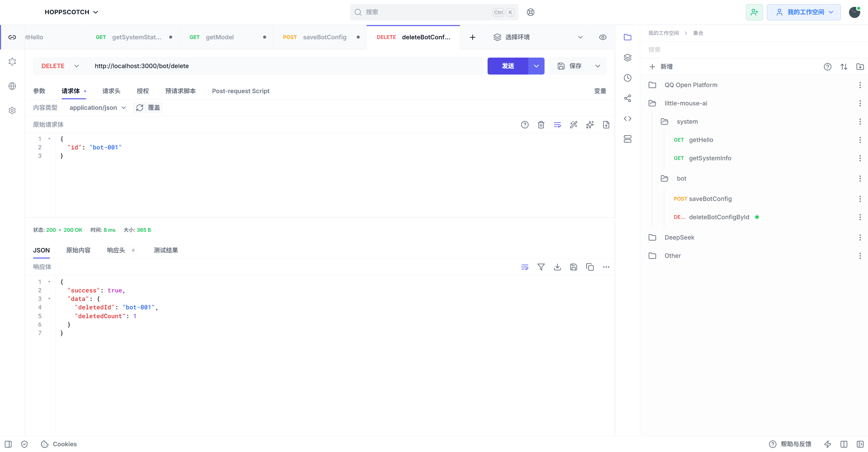Toggle the left sidebar panel
Image resolution: width=868 pixels, height=452 pixels.
(x=8, y=444)
